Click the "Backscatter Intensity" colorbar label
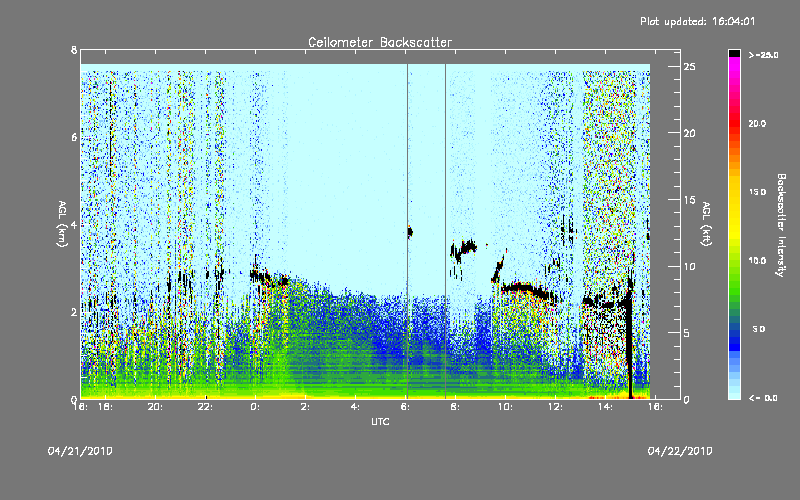The width and height of the screenshot is (800, 500). click(781, 225)
